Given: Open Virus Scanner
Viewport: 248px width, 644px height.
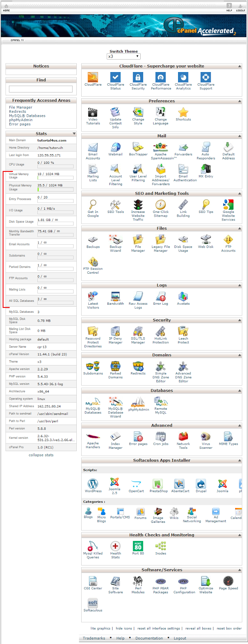Looking at the screenshot, I should (x=206, y=440).
